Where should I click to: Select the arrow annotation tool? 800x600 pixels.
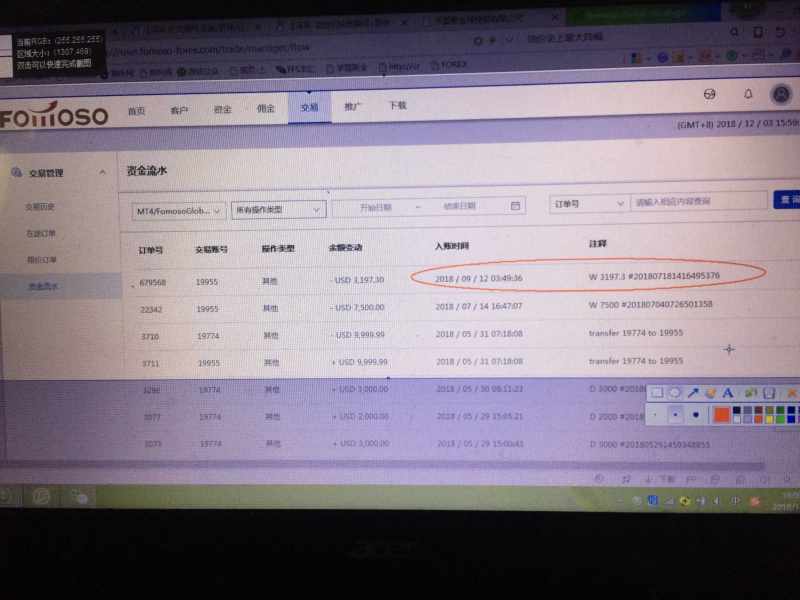click(693, 393)
